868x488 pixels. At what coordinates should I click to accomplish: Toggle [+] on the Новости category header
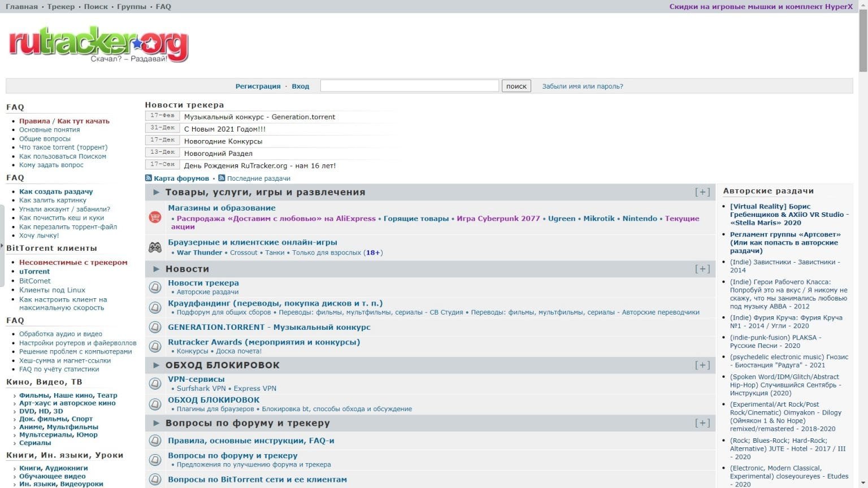(x=702, y=269)
